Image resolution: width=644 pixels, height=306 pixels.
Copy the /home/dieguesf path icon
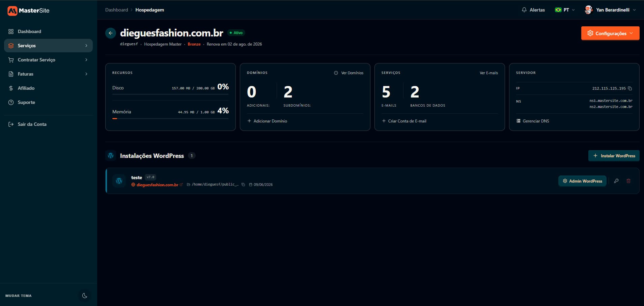click(x=243, y=185)
